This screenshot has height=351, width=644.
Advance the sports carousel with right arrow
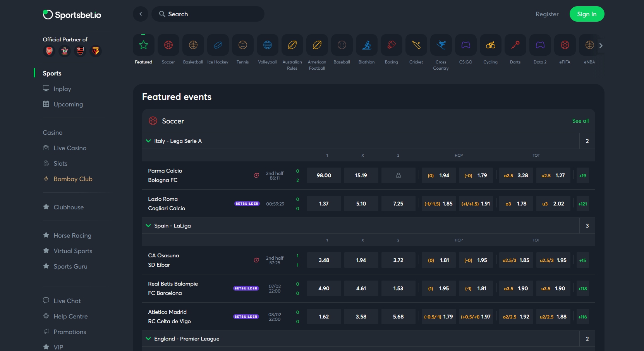601,45
